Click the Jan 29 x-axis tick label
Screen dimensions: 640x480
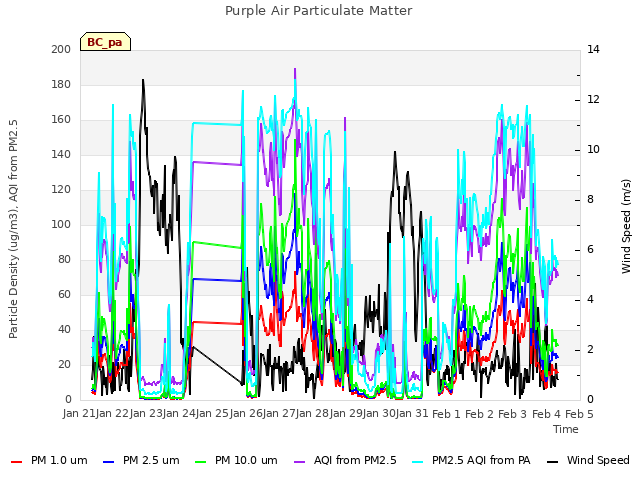click(347, 413)
